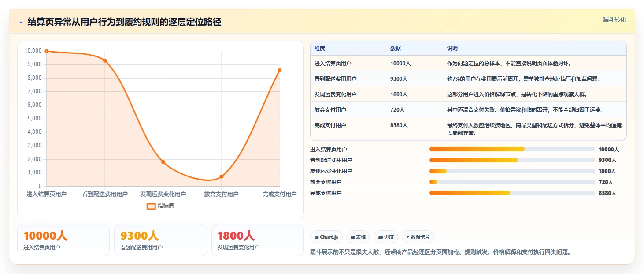Click the 9300人 data card

tap(160, 240)
